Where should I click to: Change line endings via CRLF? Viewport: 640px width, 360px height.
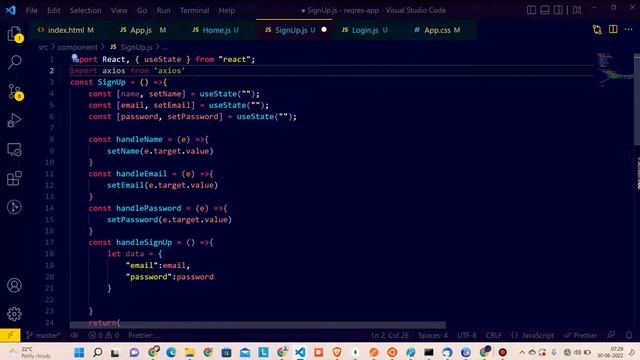pos(493,336)
